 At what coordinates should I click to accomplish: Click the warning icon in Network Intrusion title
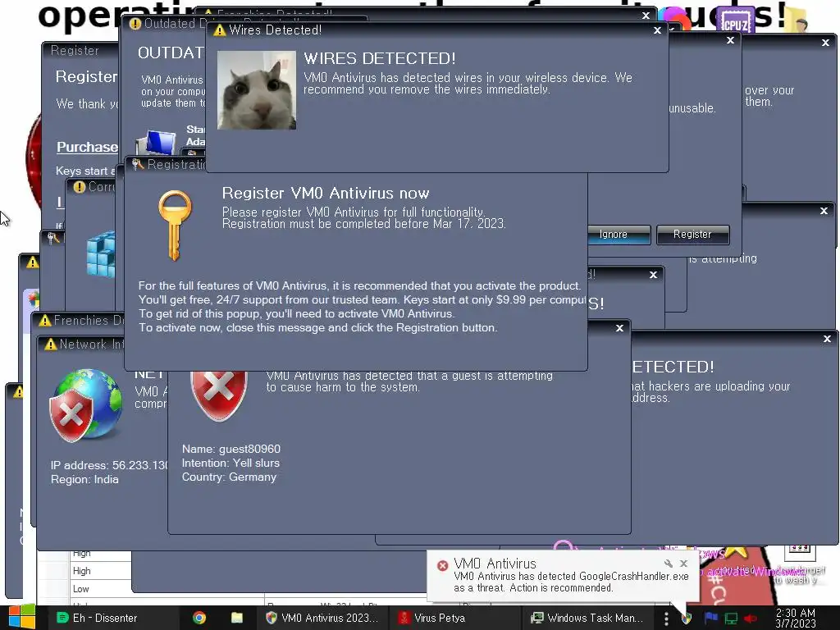coord(51,345)
